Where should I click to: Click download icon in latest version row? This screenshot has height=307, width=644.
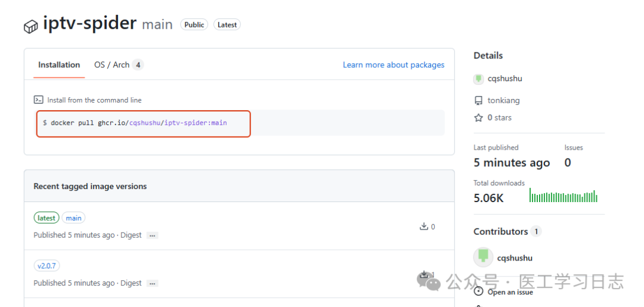(424, 226)
